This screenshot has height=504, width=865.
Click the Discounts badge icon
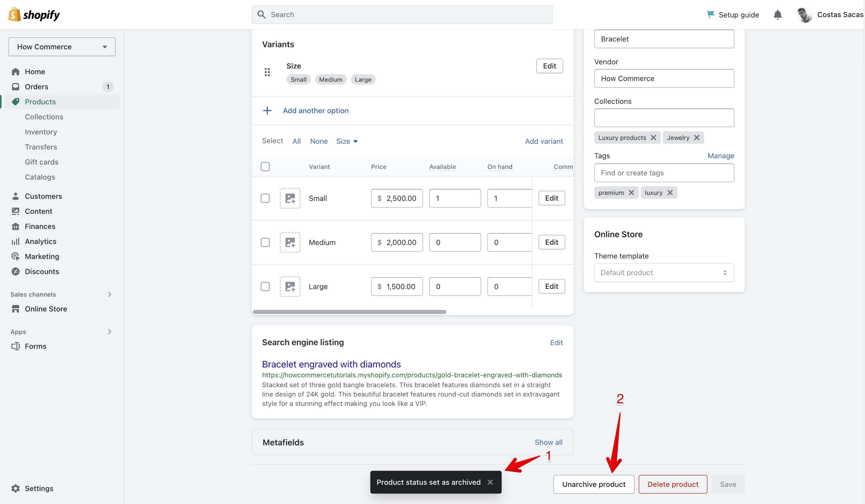tap(15, 272)
